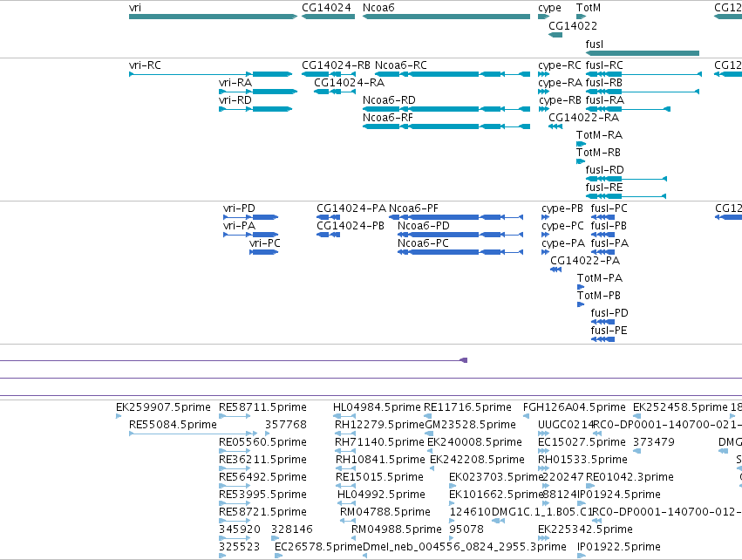Select the TotM-RA transcript label
The width and height of the screenshot is (742, 560).
599,135
